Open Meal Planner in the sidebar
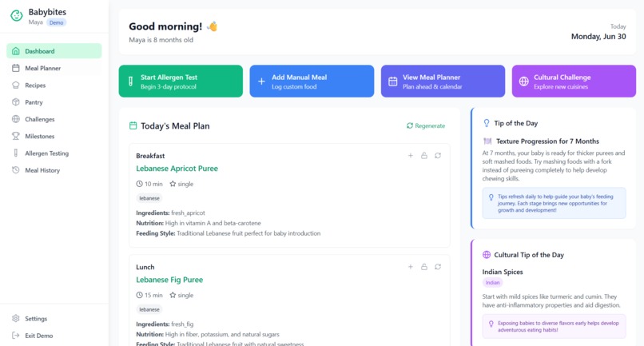 tap(54, 68)
